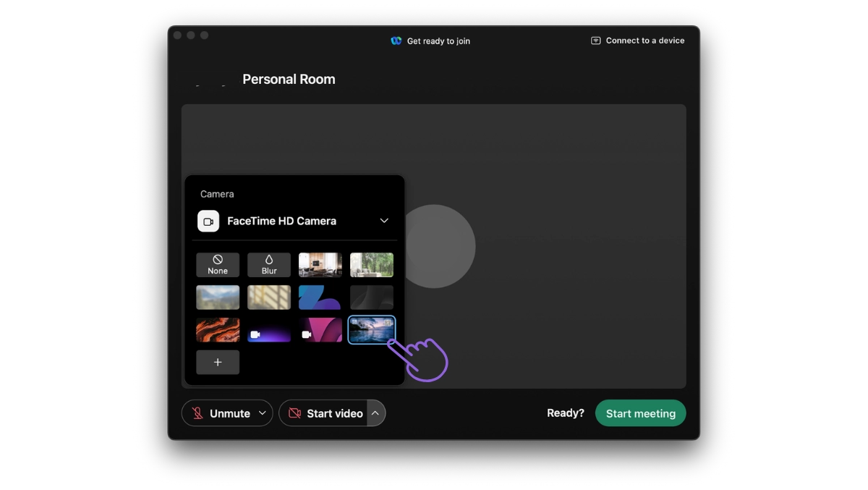Expand the Start video options chevron
868x490 pixels.
375,413
